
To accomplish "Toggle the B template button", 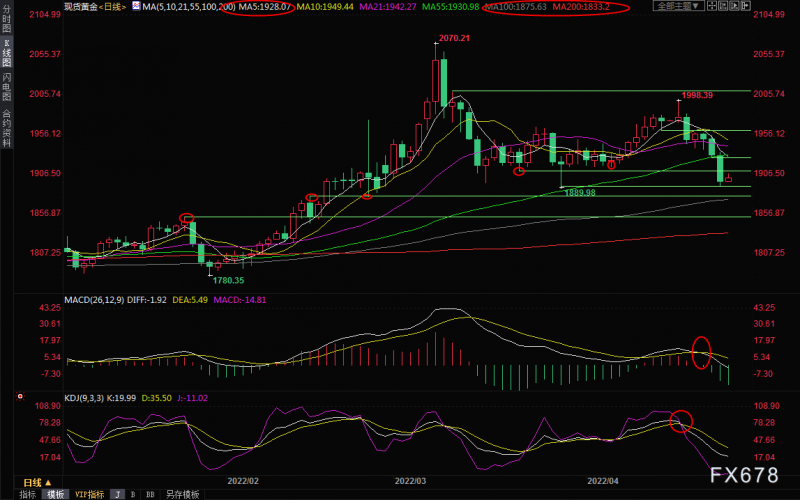I will click(134, 494).
